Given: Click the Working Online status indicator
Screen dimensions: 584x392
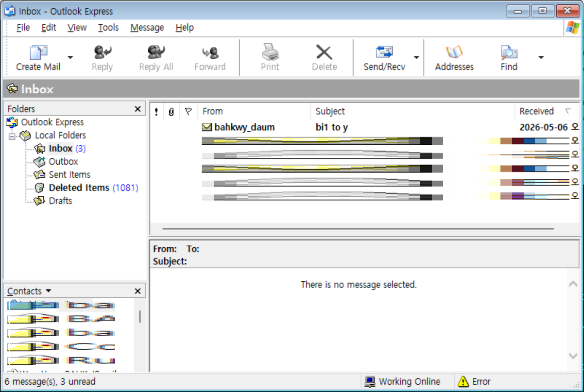Looking at the screenshot, I should 402,382.
